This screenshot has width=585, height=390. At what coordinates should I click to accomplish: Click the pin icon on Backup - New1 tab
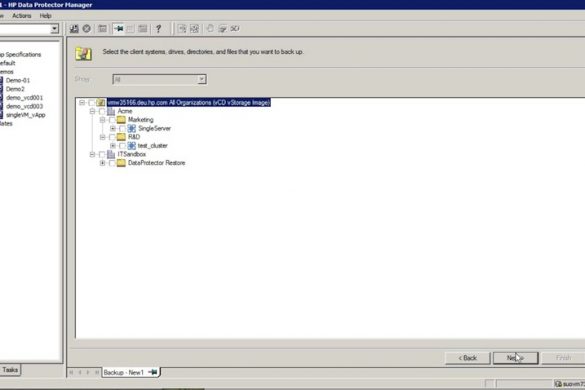click(153, 372)
